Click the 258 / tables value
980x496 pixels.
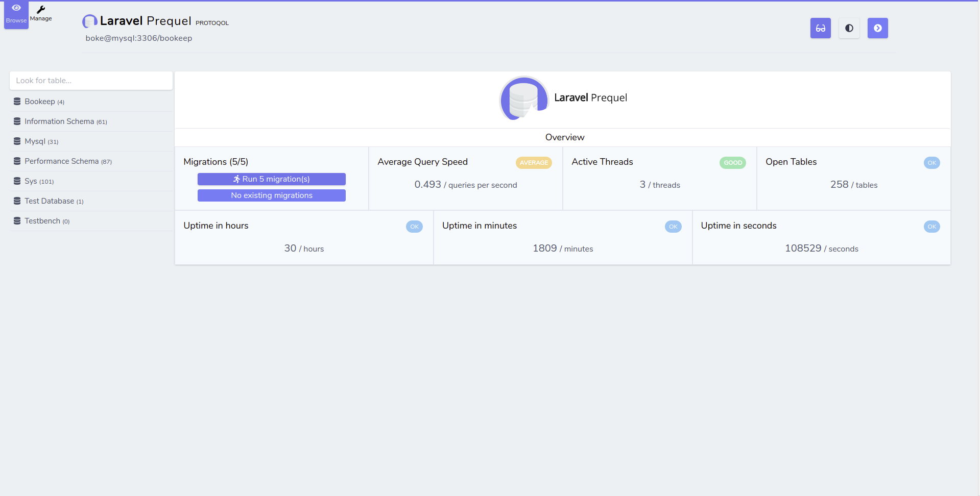(x=854, y=185)
